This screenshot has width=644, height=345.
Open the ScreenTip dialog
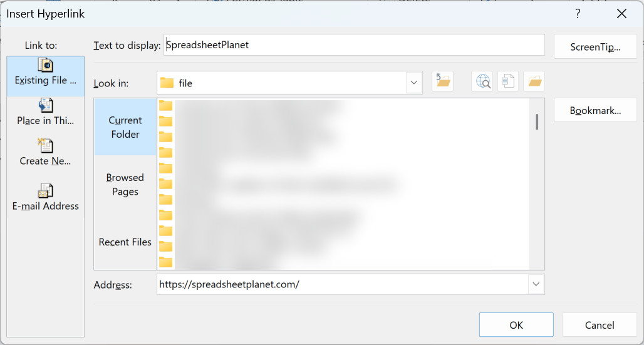point(595,46)
